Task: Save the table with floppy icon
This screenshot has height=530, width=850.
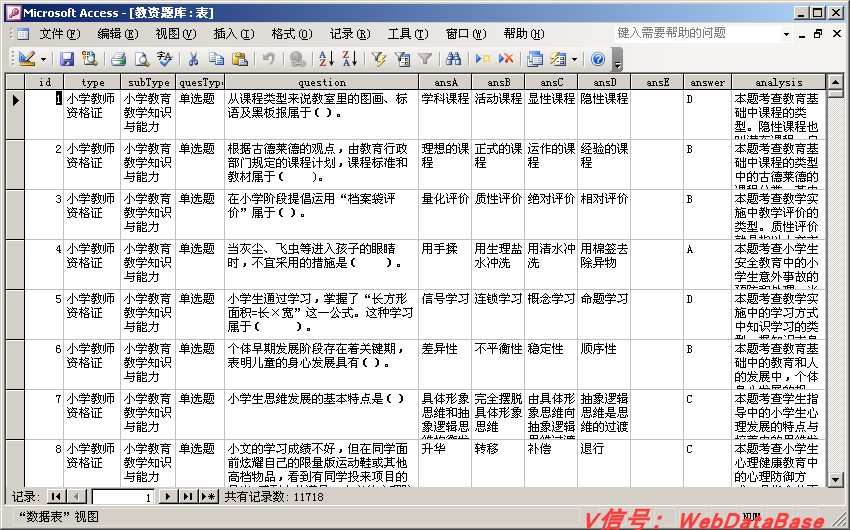Action: (67, 59)
